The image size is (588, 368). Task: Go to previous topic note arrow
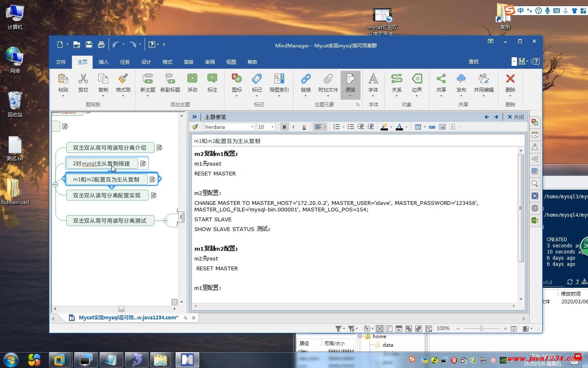[487, 117]
